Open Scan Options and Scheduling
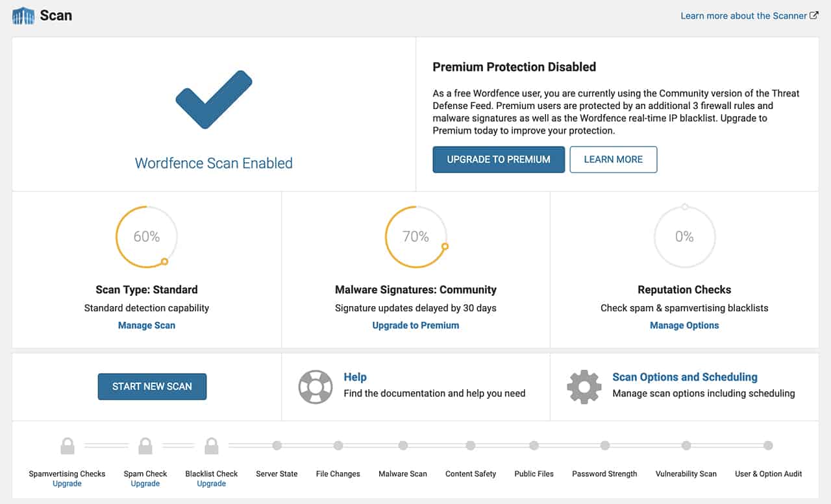Viewport: 831px width, 504px height. coord(685,378)
